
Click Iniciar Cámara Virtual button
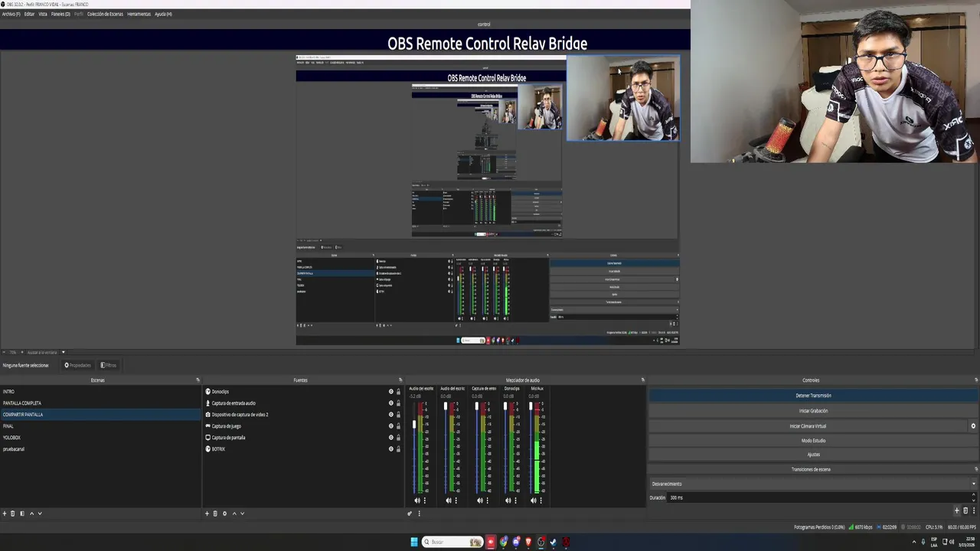[808, 426]
